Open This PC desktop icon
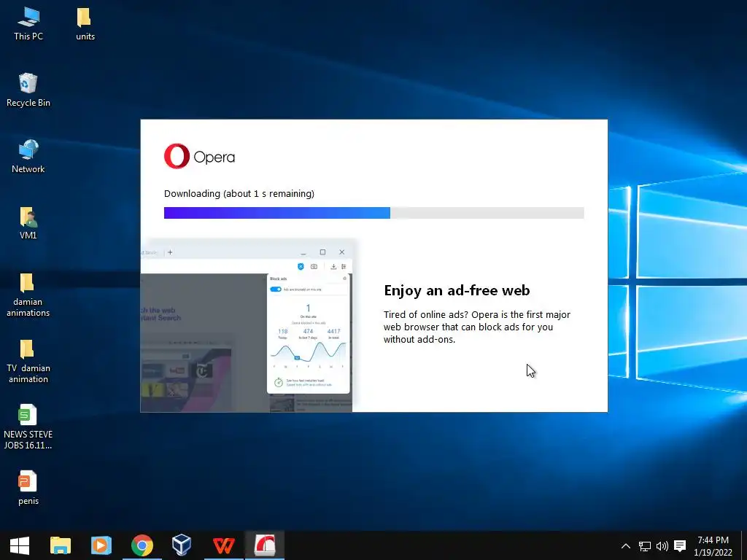 28,24
